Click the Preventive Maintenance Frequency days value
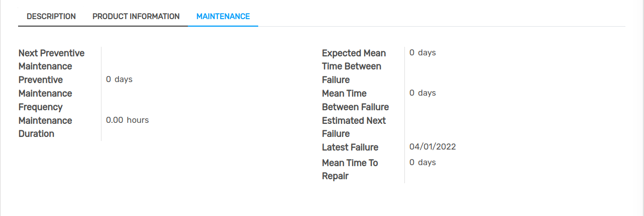Viewport: 644px width, 216px height. (x=119, y=80)
